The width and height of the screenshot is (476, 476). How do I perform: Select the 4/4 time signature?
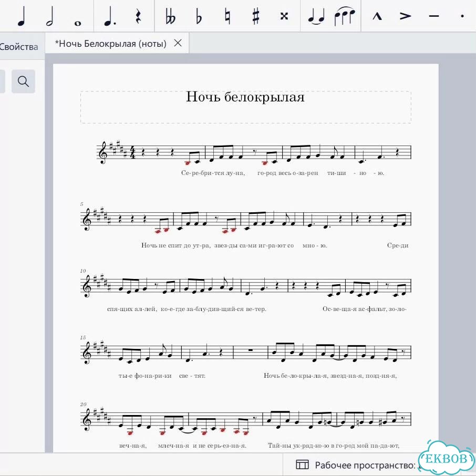tap(133, 153)
